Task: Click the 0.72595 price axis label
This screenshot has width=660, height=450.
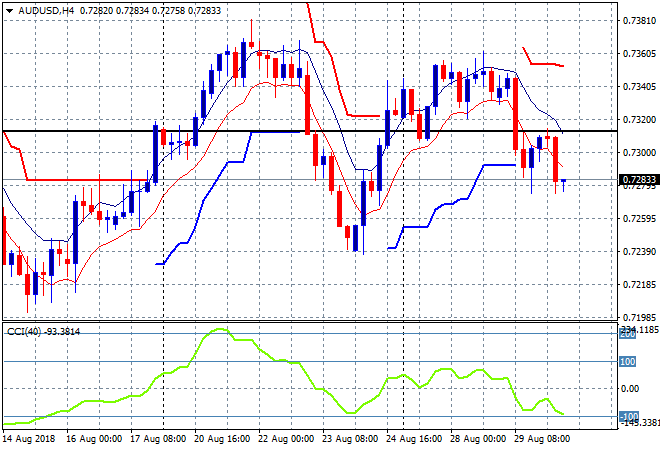Action: (639, 218)
